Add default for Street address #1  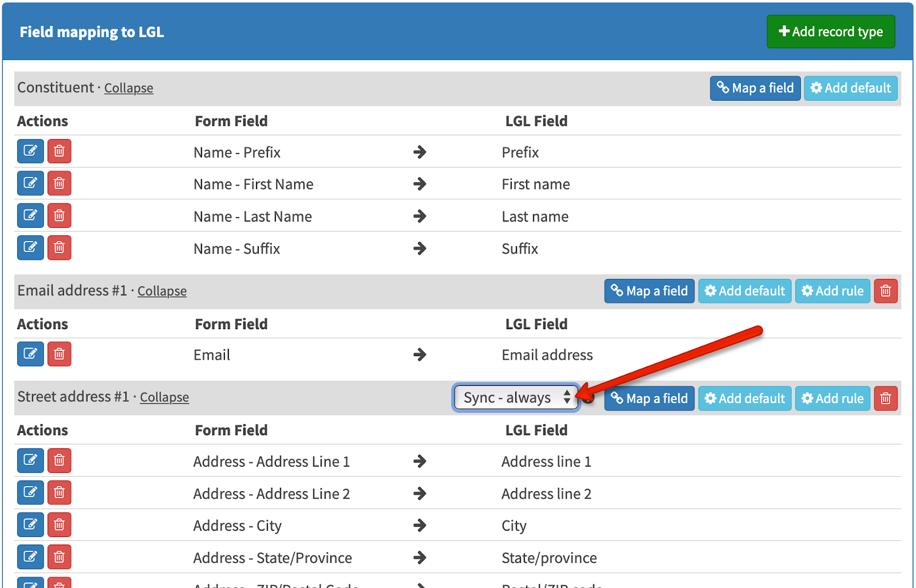(x=745, y=398)
